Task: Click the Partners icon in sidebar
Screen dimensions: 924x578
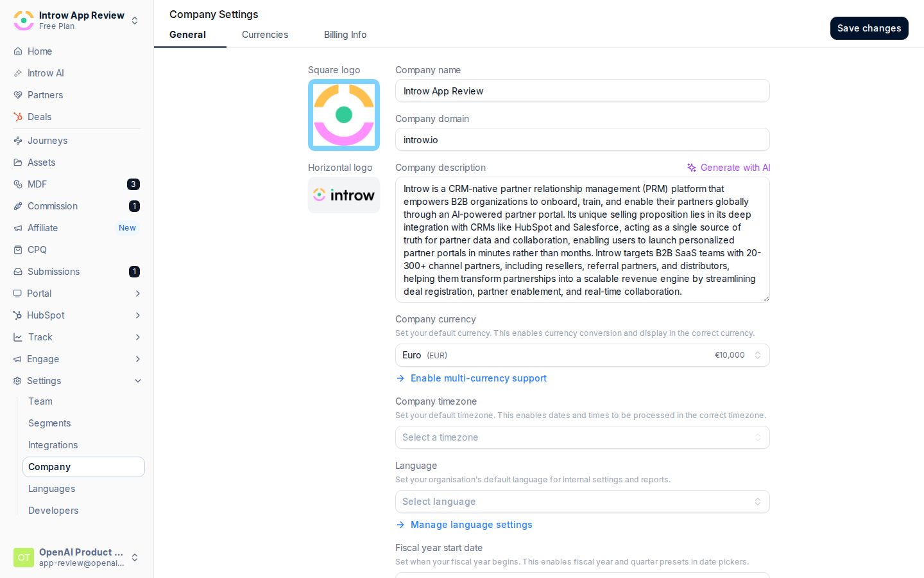Action: (18, 95)
